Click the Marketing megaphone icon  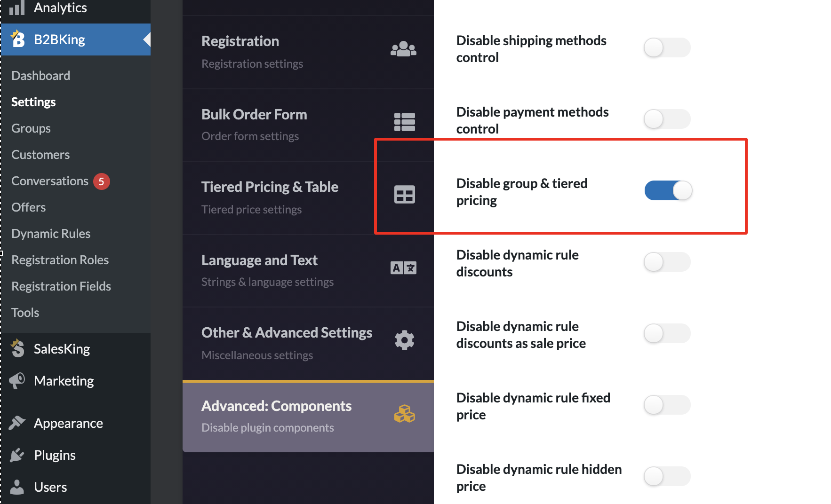click(17, 380)
